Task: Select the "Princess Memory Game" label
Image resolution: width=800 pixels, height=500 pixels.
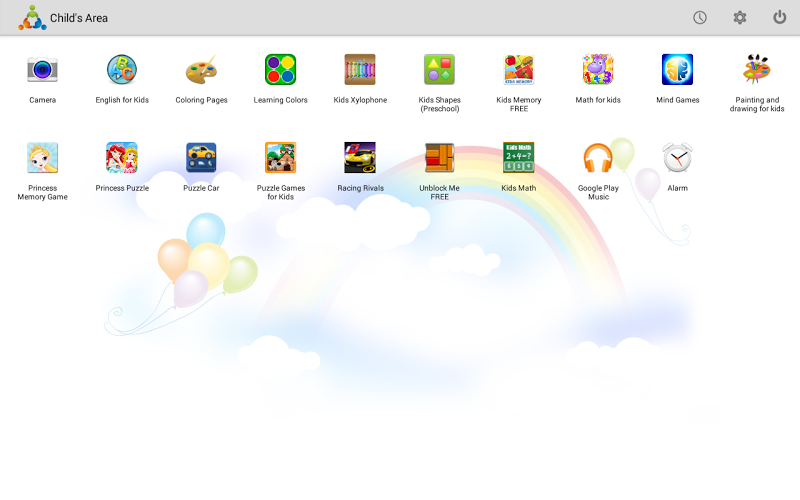Action: coord(42,192)
